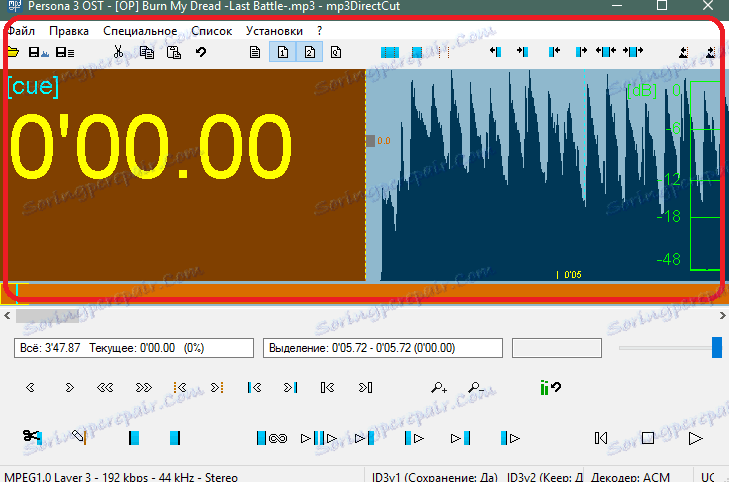Undo with the curved arrow toolbar icon
Screen dimensions: 729x482
(x=201, y=52)
